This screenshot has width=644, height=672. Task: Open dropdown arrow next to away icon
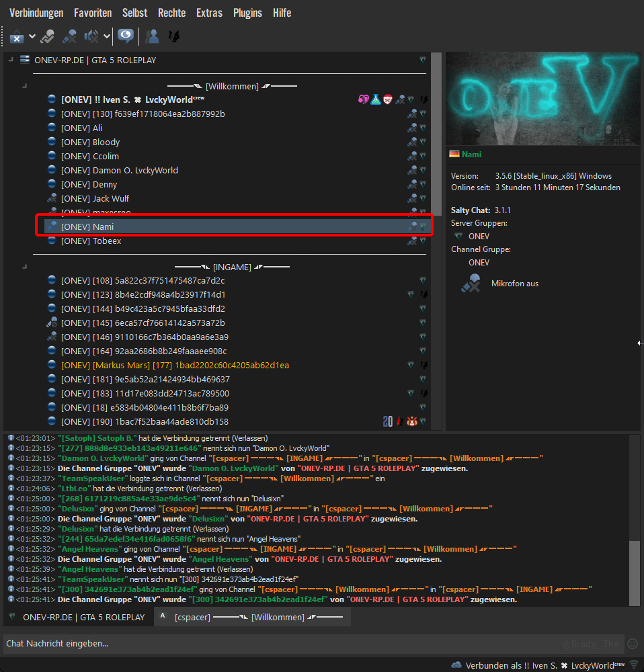tap(32, 36)
